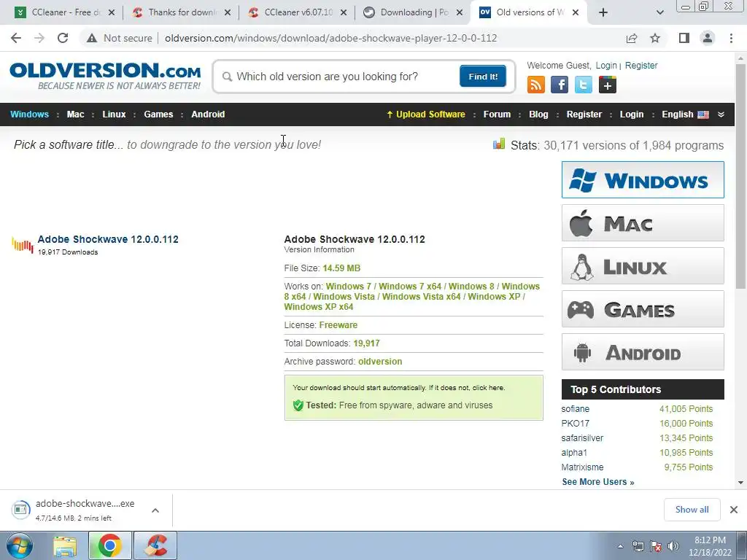Open the Blog nav link
The width and height of the screenshot is (747, 560).
538,114
